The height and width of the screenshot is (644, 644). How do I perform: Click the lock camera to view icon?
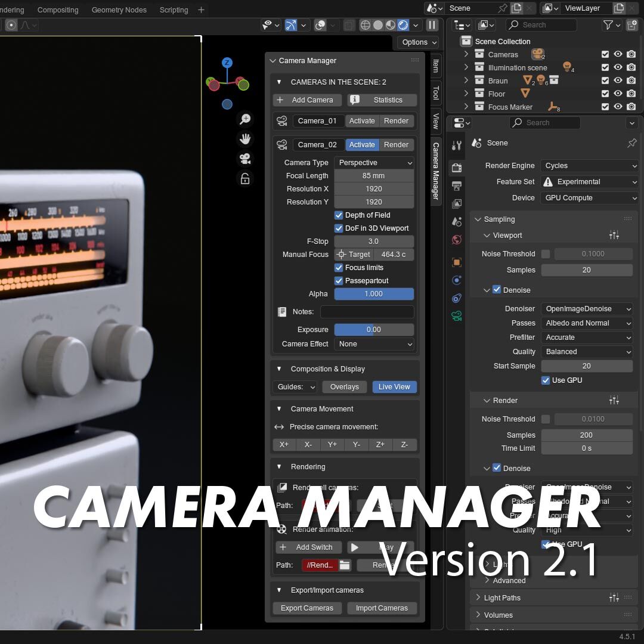click(x=244, y=178)
